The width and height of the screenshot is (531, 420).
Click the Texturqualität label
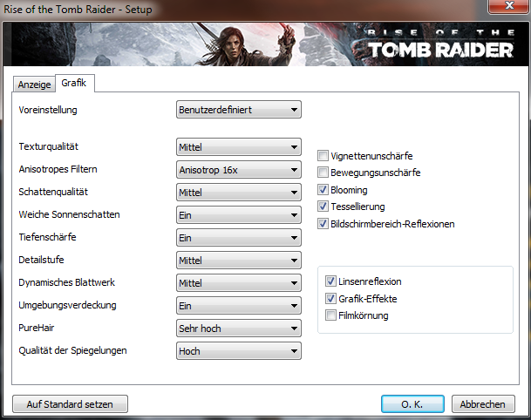tap(49, 146)
